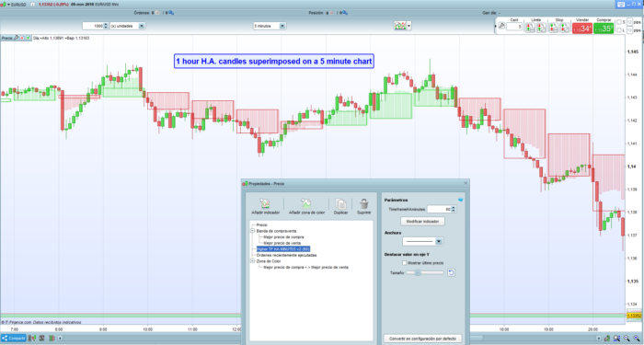
Task: Click the binoculars icon beside Órdenes
Action: click(x=171, y=13)
